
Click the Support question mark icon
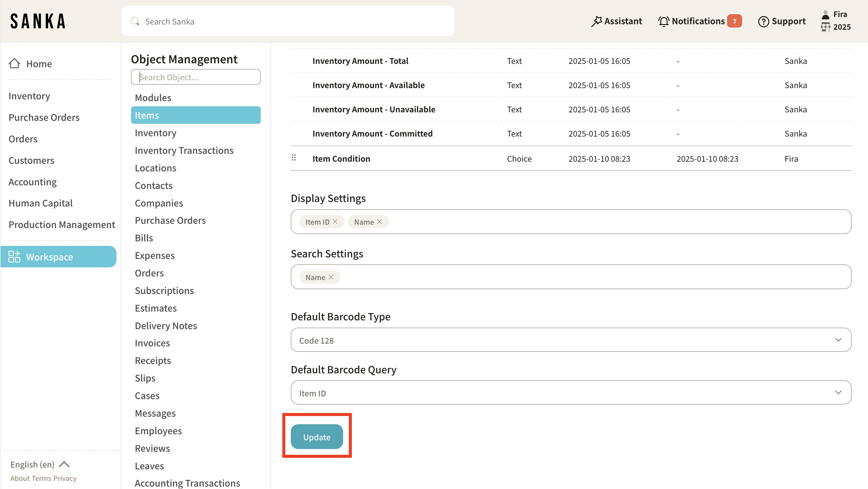[763, 21]
